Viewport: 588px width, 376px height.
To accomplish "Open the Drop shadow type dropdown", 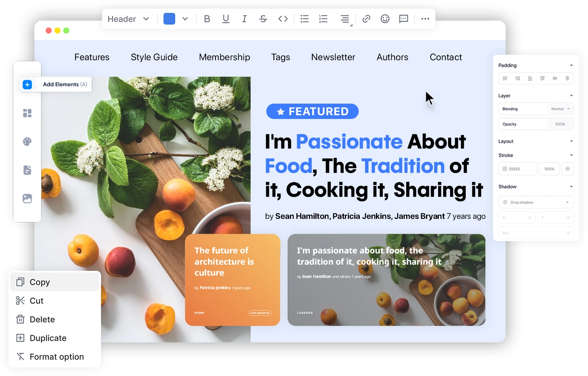I will click(x=536, y=202).
